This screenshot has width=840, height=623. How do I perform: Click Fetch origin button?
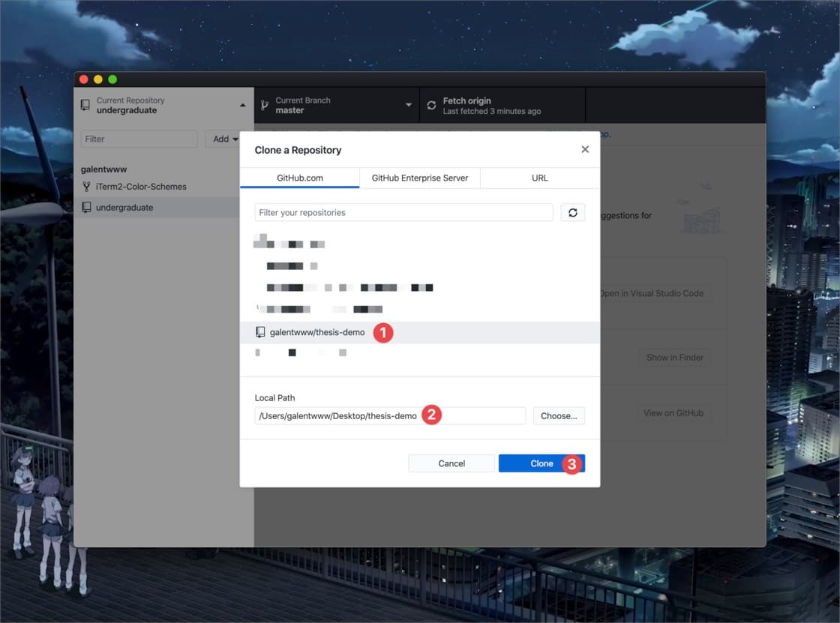pos(502,106)
